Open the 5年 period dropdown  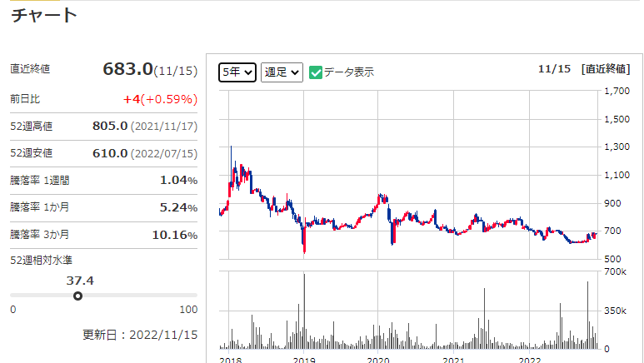[237, 72]
